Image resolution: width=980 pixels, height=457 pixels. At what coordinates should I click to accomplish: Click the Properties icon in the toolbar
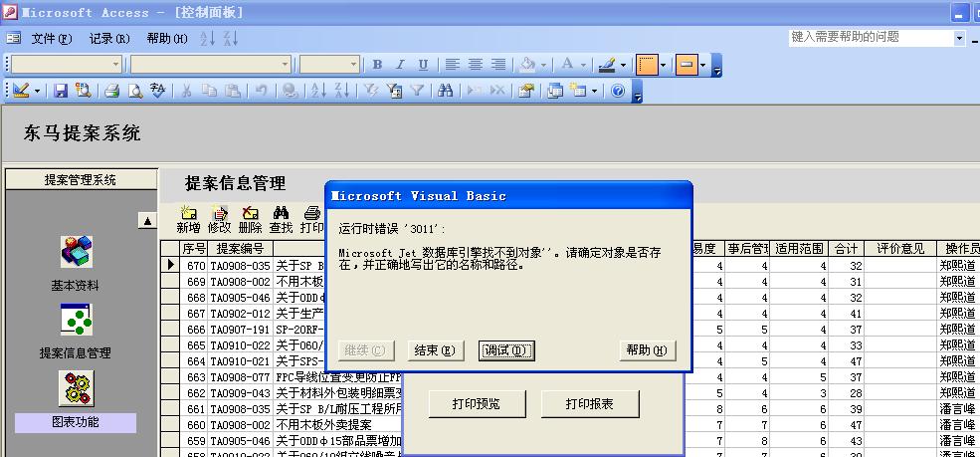coord(526,92)
